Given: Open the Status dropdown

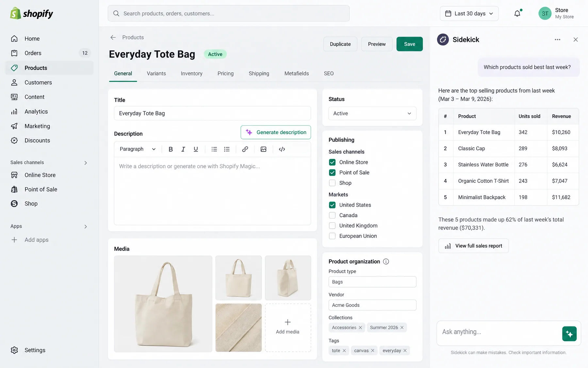Looking at the screenshot, I should pyautogui.click(x=372, y=114).
